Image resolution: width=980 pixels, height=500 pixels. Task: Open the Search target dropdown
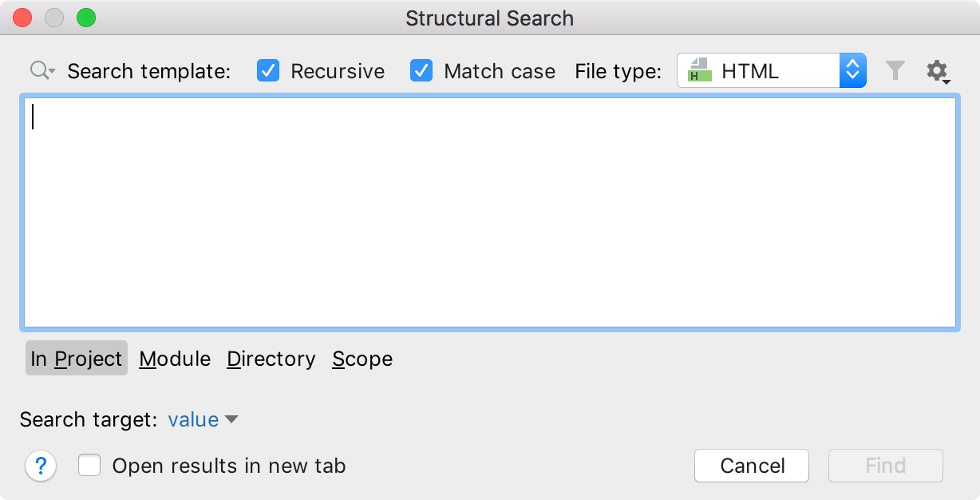[232, 419]
